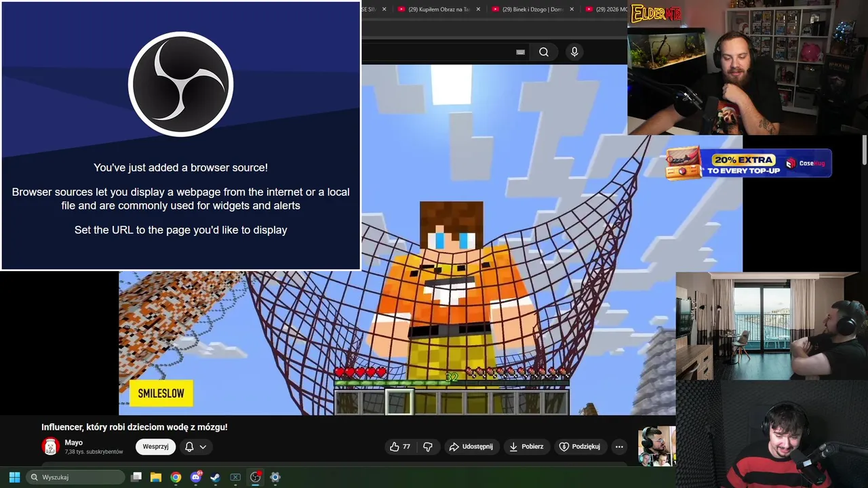Click the YouTube search magnifier button
The height and width of the screenshot is (488, 868).
click(x=544, y=52)
